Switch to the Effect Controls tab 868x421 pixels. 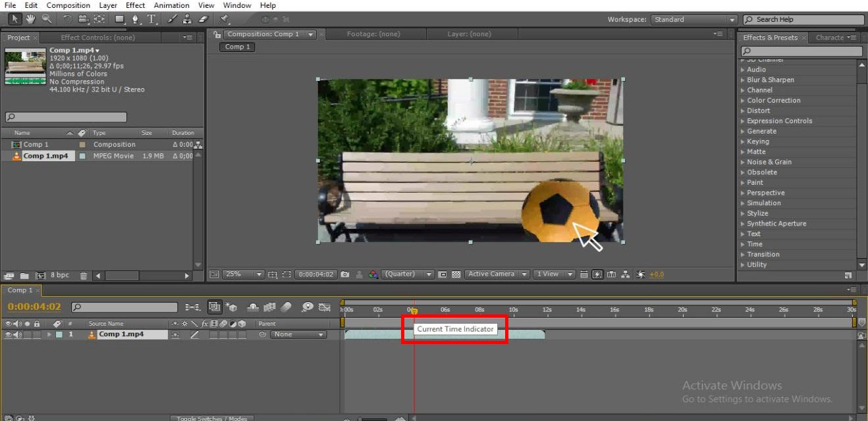pyautogui.click(x=97, y=37)
